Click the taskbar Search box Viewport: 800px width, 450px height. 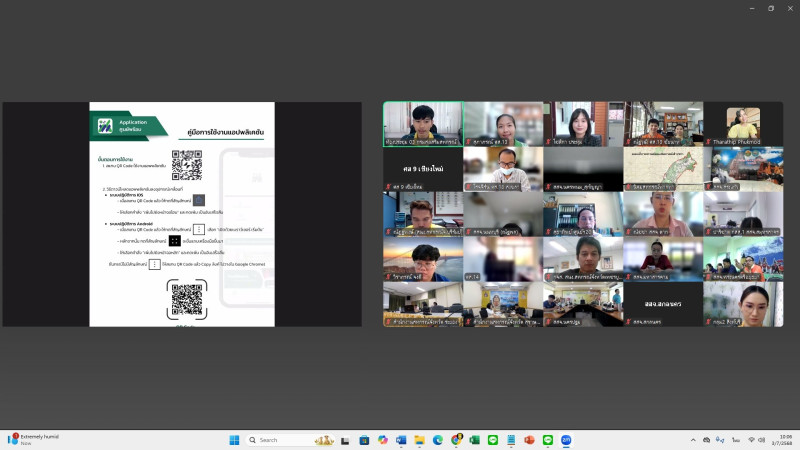pyautogui.click(x=290, y=440)
